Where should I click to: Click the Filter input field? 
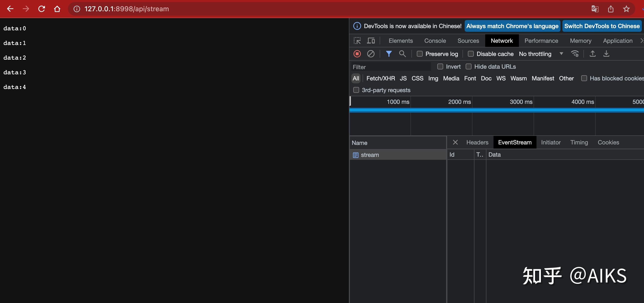[x=391, y=67]
